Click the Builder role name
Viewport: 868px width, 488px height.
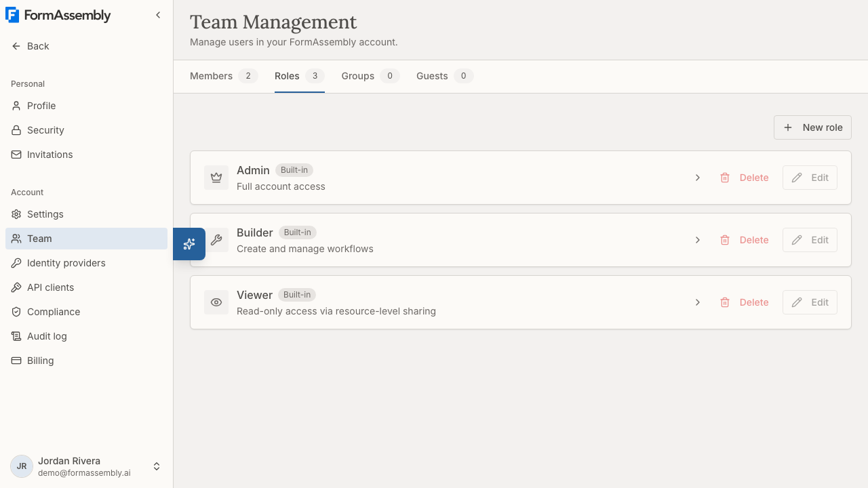255,232
